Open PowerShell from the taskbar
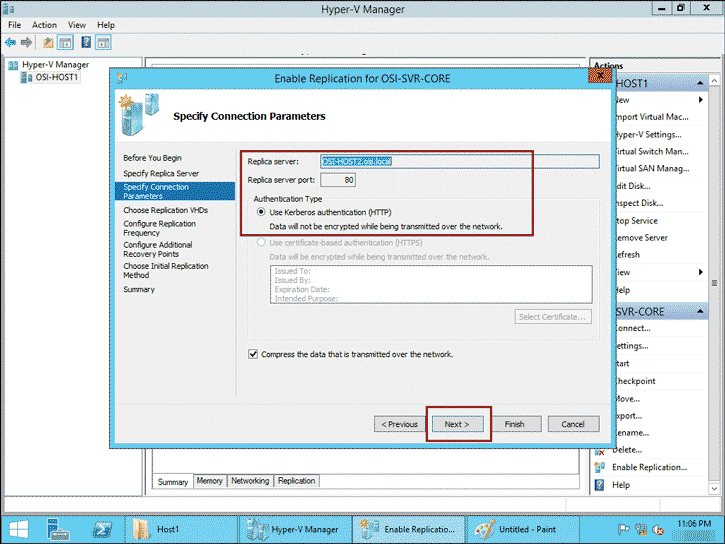The width and height of the screenshot is (725, 544). [102, 530]
